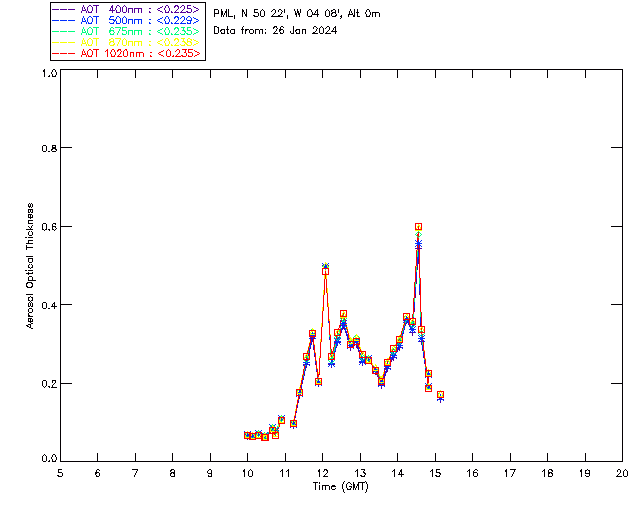Click x-axis tick label 10
This screenshot has height=512, width=640.
point(247,473)
